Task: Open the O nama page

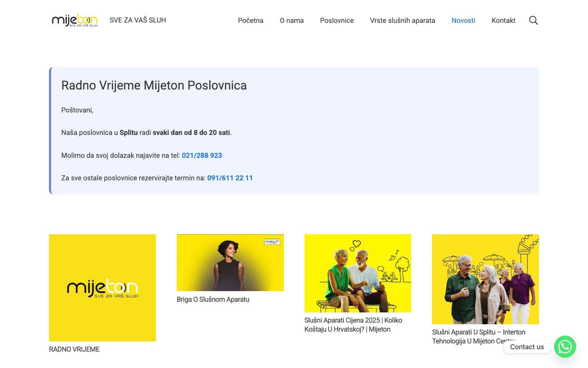Action: click(x=292, y=20)
